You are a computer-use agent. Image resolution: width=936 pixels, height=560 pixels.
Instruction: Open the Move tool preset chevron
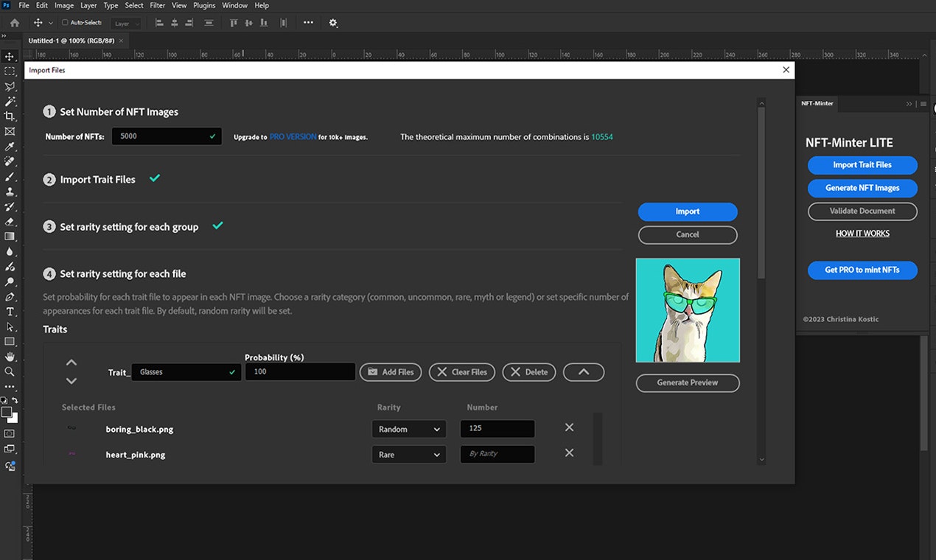(51, 23)
